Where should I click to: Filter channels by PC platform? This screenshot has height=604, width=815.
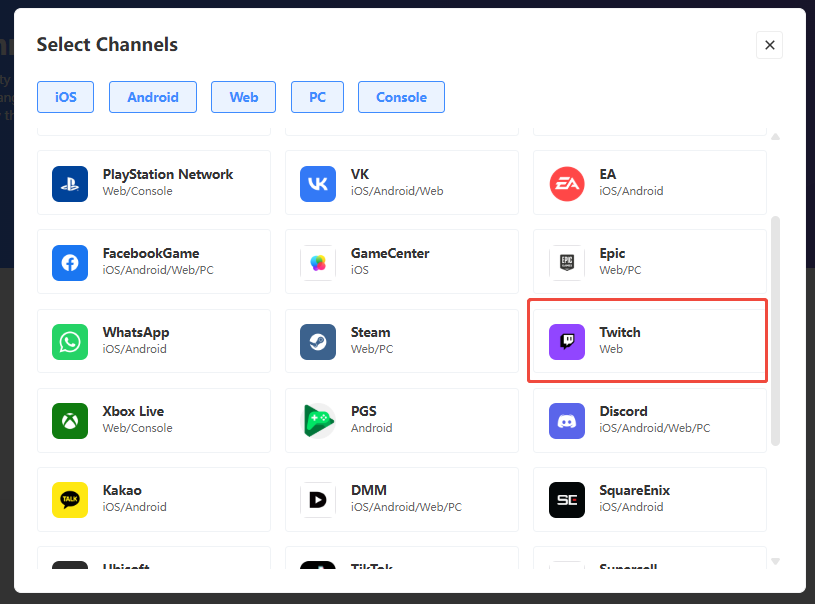pos(317,97)
